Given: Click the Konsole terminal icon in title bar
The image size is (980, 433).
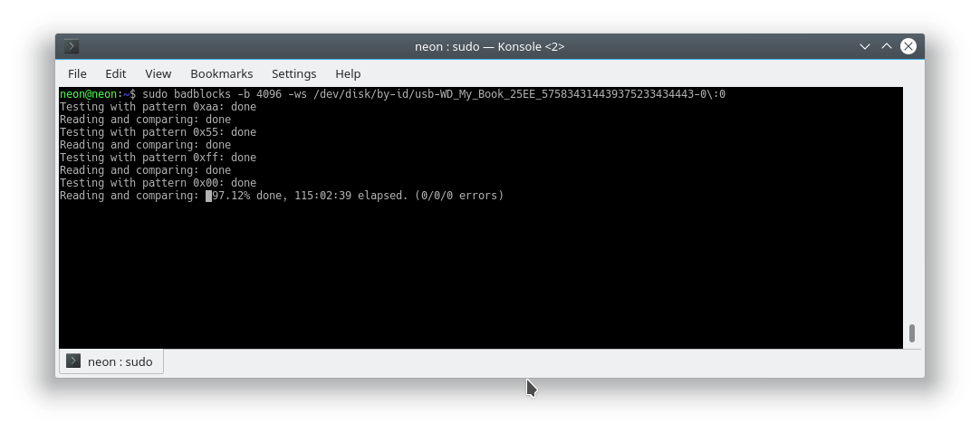Looking at the screenshot, I should pyautogui.click(x=72, y=46).
